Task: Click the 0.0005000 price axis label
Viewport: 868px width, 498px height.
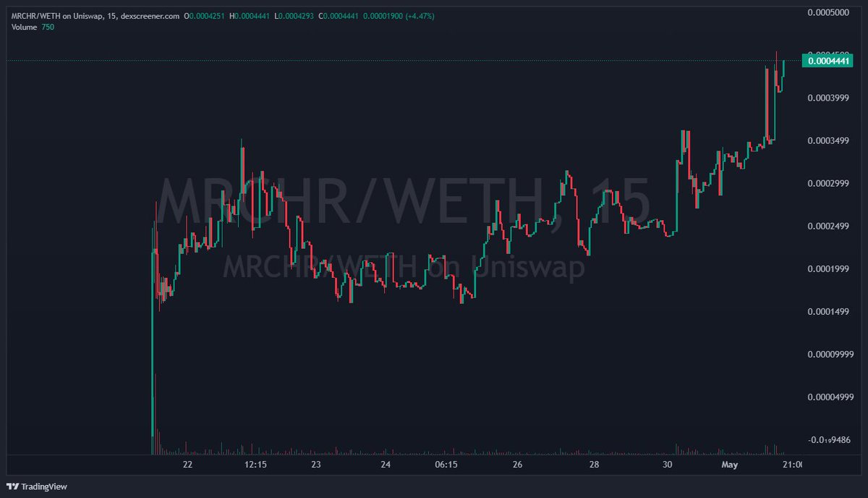Action: tap(828, 13)
